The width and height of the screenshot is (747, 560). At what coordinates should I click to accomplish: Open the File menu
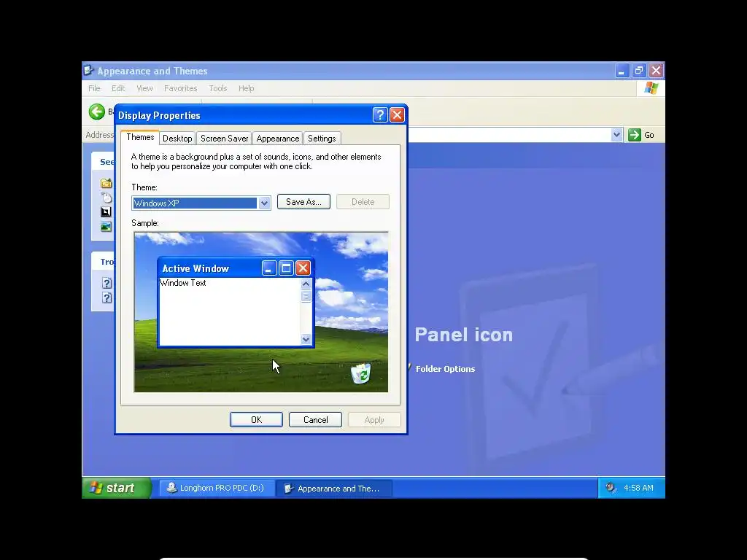[94, 88]
